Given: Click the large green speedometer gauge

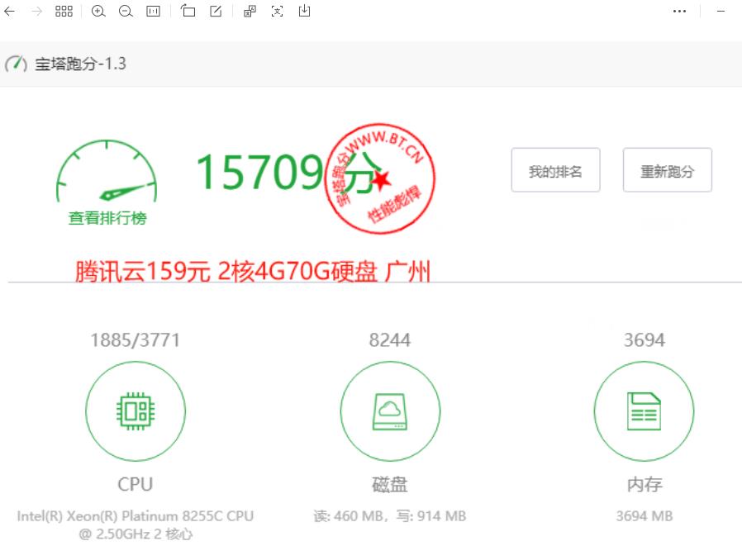Looking at the screenshot, I should point(107,171).
